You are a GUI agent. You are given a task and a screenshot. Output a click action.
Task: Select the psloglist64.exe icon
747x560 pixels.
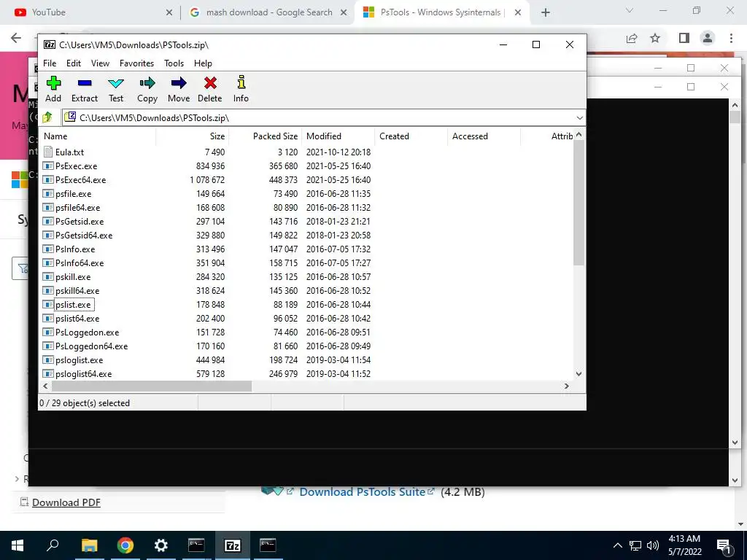tap(47, 373)
